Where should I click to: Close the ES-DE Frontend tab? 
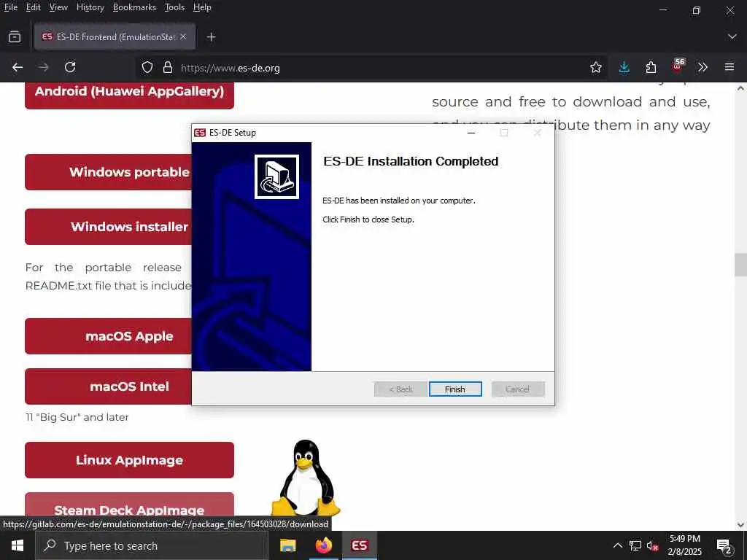[183, 36]
